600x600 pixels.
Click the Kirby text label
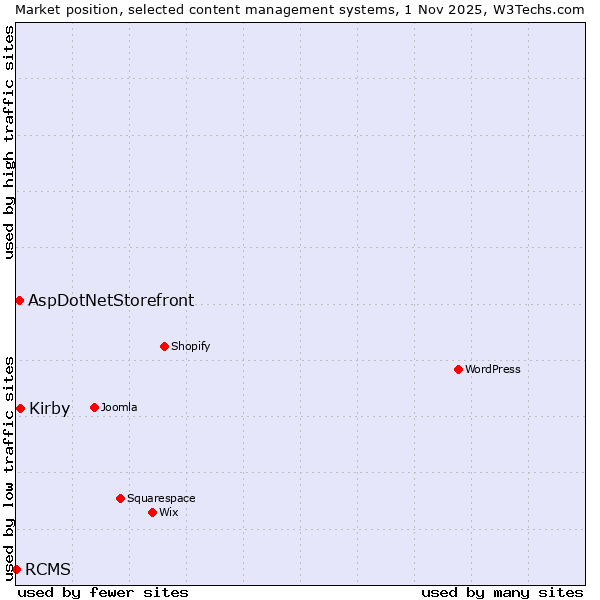pos(50,408)
